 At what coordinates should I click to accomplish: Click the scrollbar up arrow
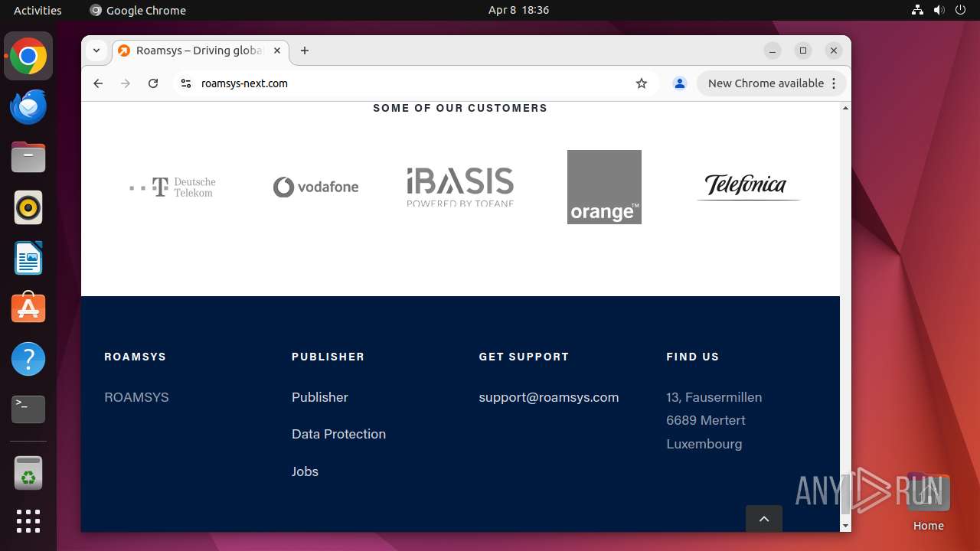coord(845,108)
